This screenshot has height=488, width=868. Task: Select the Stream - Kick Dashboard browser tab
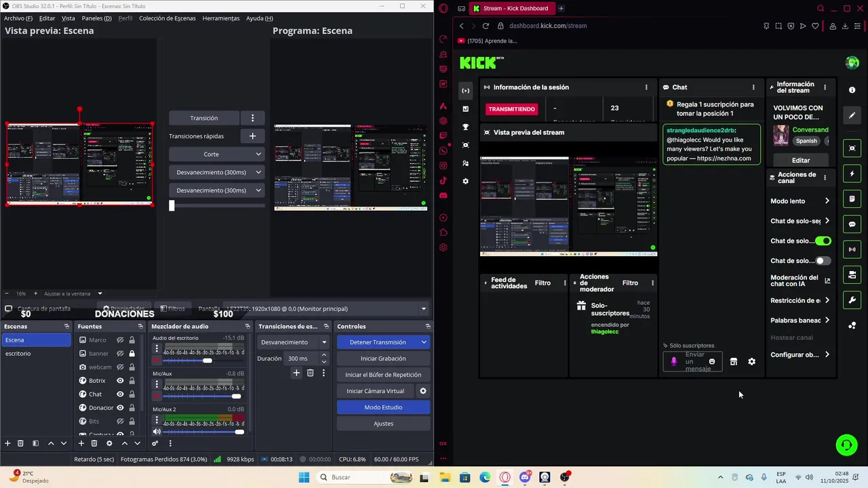pyautogui.click(x=511, y=9)
